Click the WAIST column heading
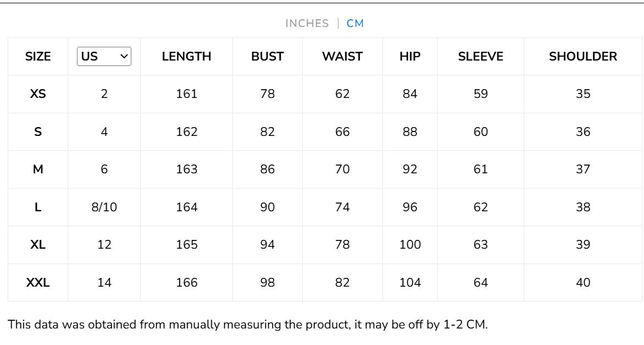Viewport: 644px width, 345px height. coord(342,56)
